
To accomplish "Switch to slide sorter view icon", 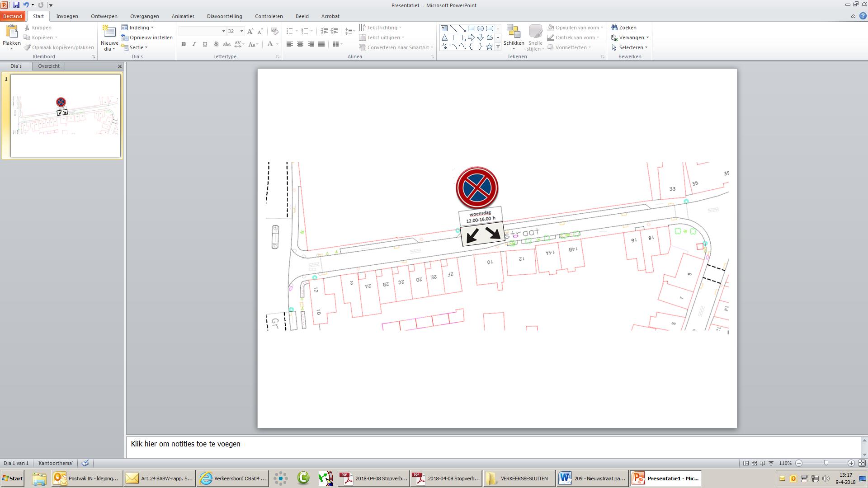I will coord(754,463).
